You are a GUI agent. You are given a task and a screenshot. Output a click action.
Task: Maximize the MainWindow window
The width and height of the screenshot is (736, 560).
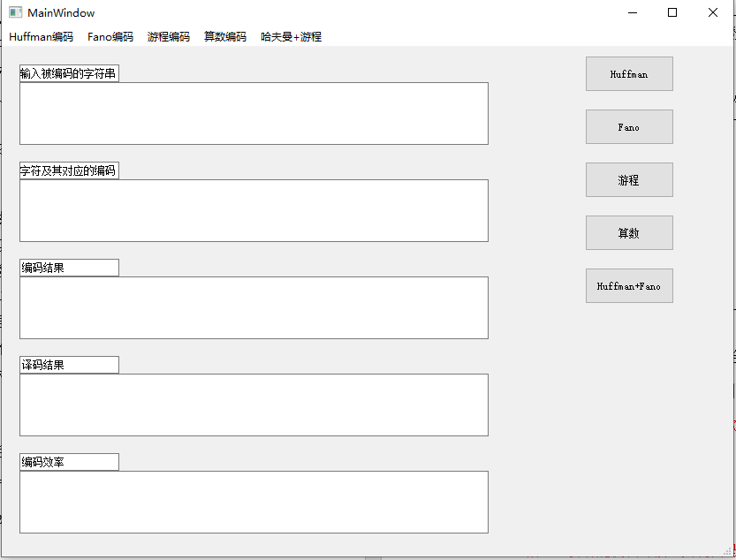(x=672, y=12)
